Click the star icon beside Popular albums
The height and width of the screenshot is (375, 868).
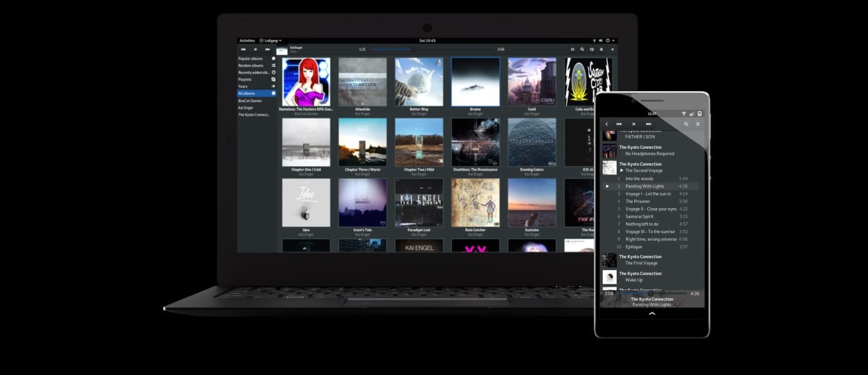pos(274,58)
